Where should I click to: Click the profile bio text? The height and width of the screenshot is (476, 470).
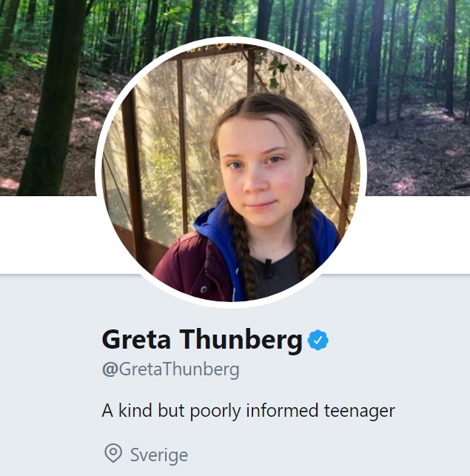(x=249, y=411)
